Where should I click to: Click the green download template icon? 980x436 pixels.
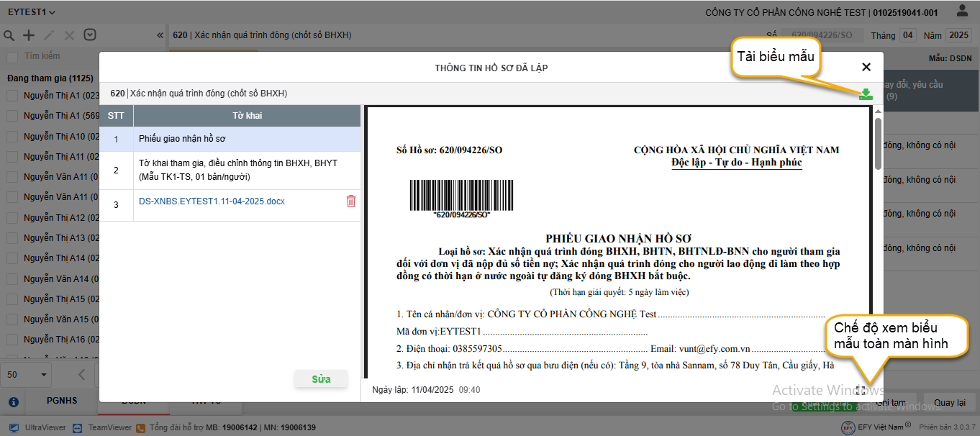point(865,94)
